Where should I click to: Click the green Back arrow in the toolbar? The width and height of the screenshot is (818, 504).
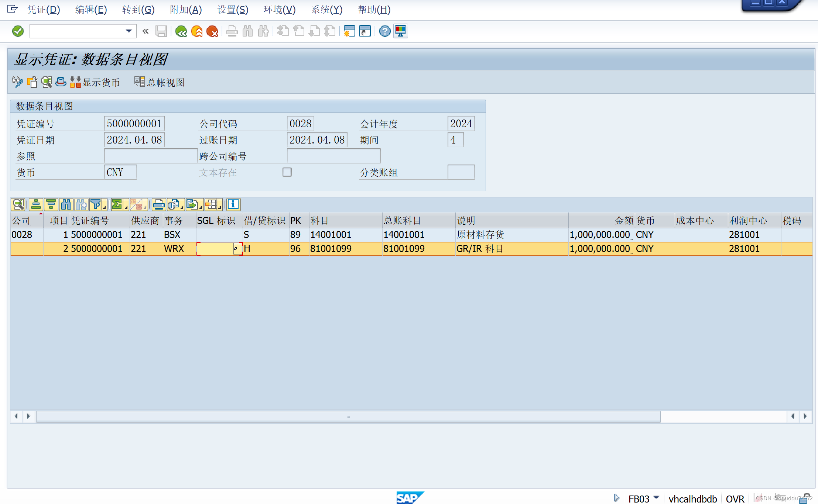point(181,31)
